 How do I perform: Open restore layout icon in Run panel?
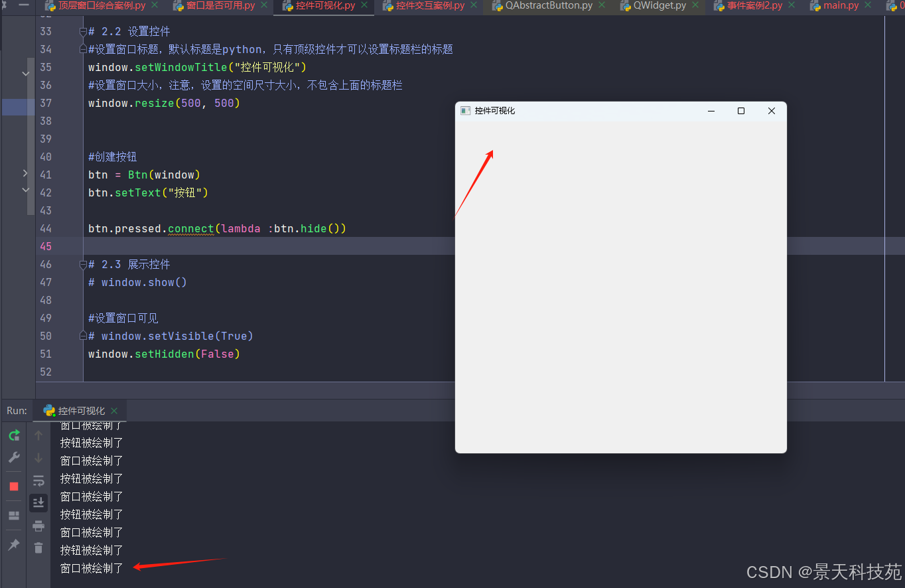pyautogui.click(x=14, y=516)
